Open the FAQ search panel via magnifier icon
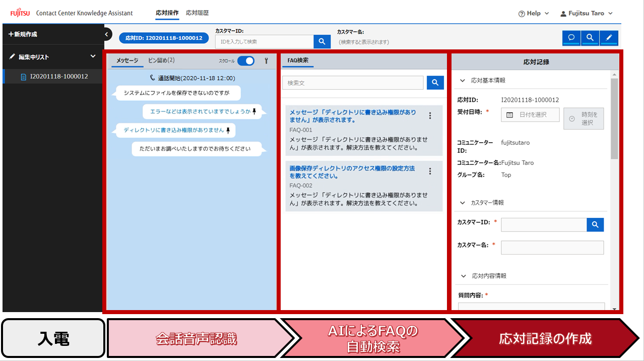Viewport: 644px width, 361px height. pyautogui.click(x=590, y=38)
